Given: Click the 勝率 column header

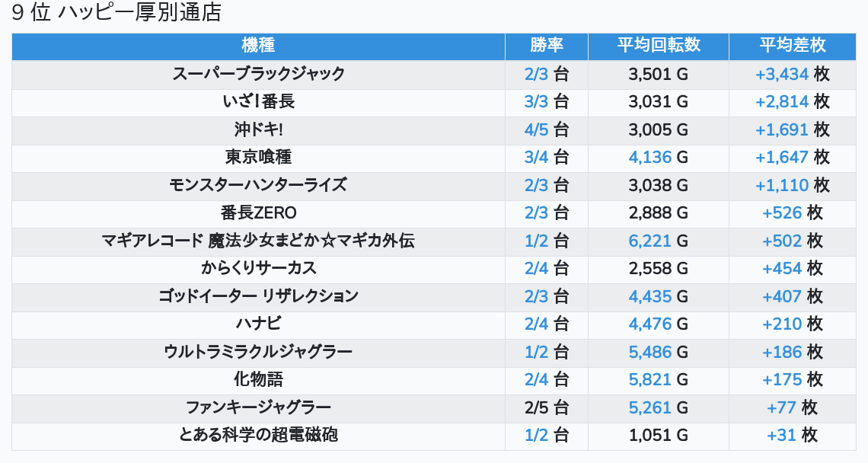Looking at the screenshot, I should 546,46.
